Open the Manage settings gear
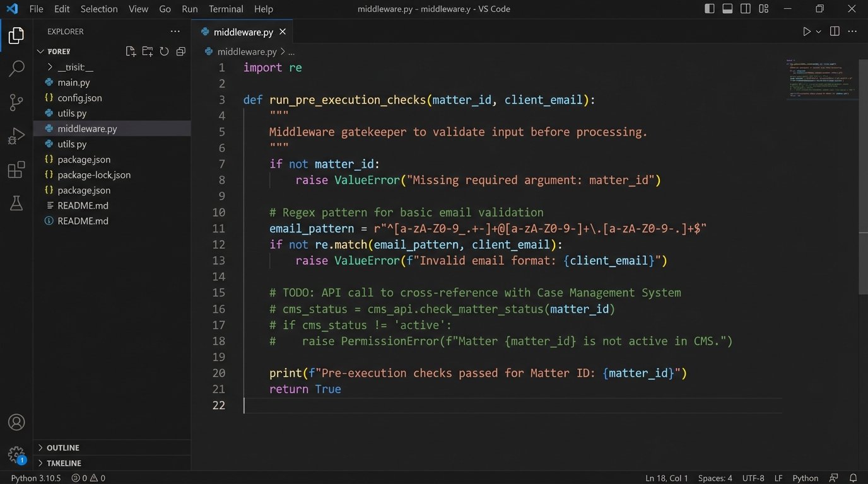 coord(16,454)
